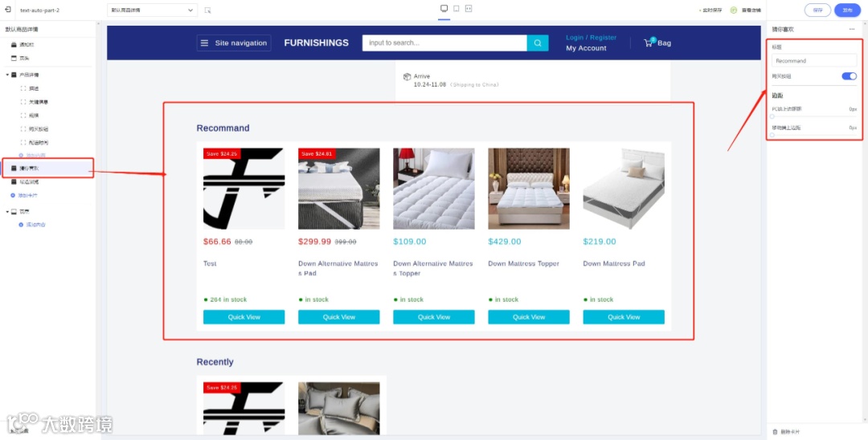Select the highlighted Recommend section in the sidebar
The width and height of the screenshot is (868, 440).
(47, 168)
